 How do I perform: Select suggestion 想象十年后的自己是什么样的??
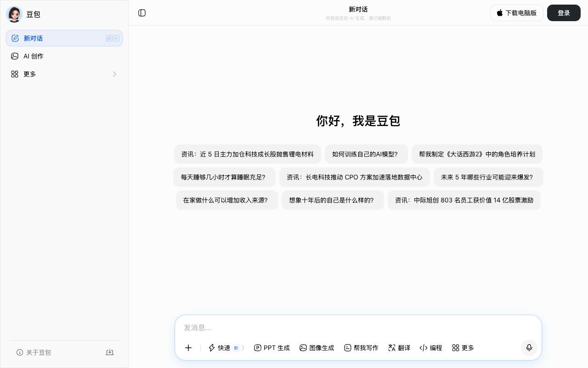coord(333,200)
